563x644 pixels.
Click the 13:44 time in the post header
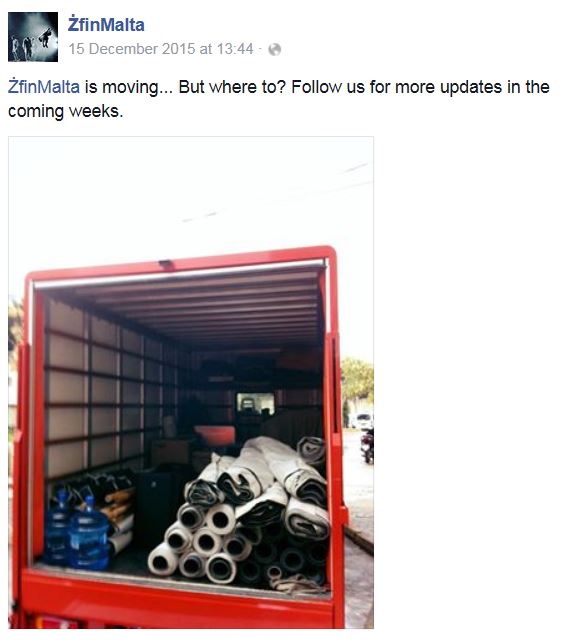point(235,49)
